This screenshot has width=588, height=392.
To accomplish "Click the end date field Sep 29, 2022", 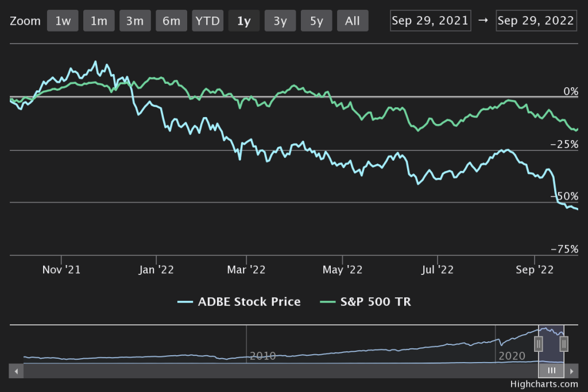I will [x=536, y=21].
